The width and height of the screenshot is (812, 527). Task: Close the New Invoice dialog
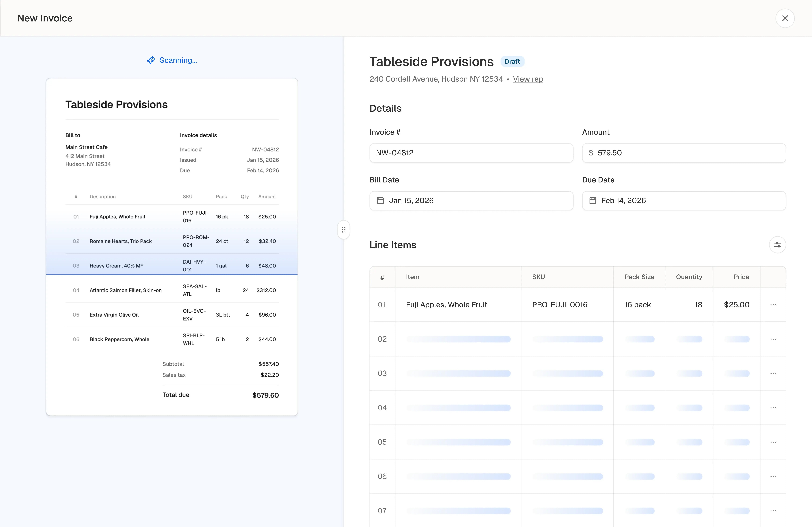(x=785, y=18)
